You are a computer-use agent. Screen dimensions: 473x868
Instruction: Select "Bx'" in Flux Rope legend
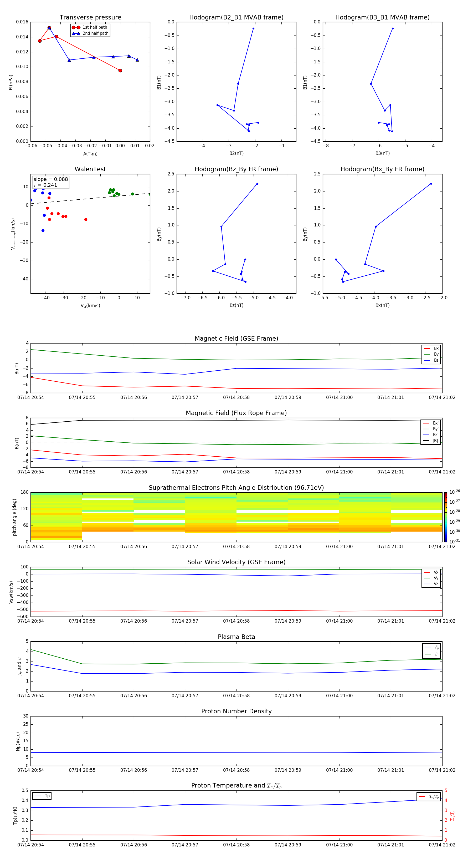[x=431, y=423]
